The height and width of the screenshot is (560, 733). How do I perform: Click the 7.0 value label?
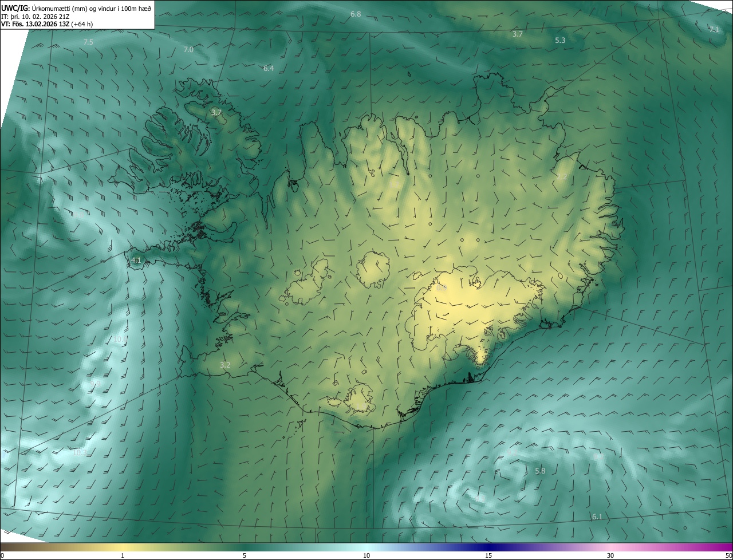tap(188, 50)
